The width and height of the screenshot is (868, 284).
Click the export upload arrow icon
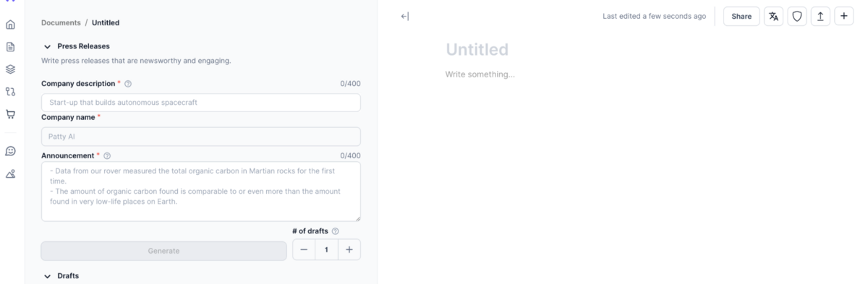tap(820, 17)
